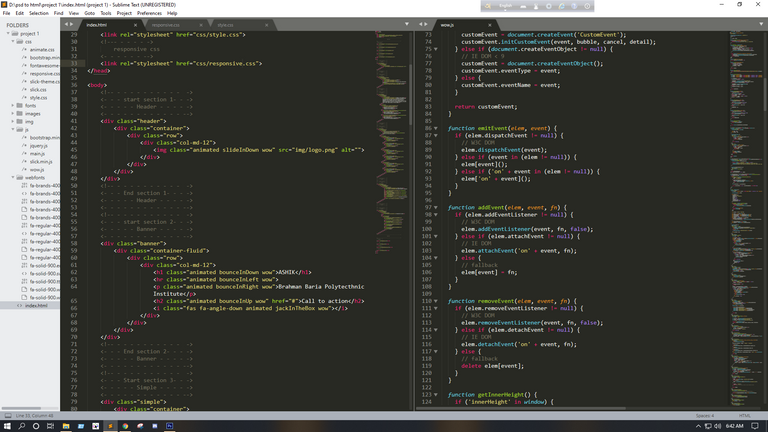
Task: Collapse the webfonts folder
Action: pos(13,177)
